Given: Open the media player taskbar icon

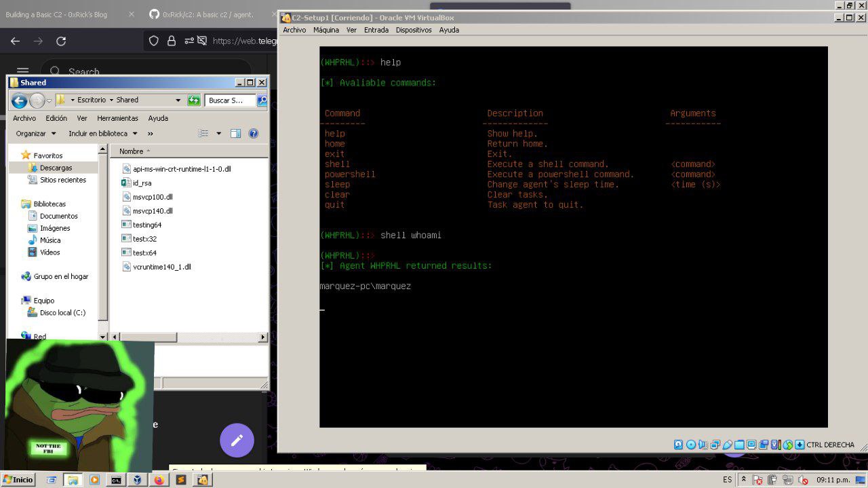Looking at the screenshot, I should pos(94,480).
